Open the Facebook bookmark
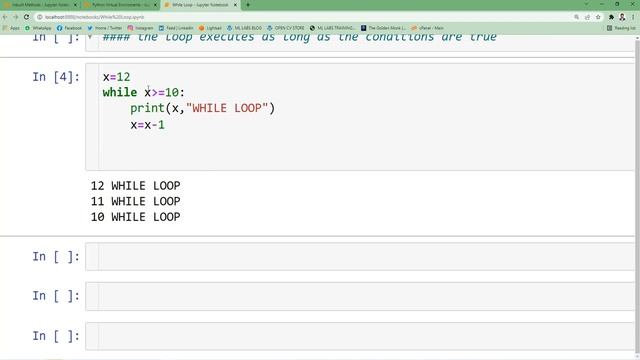Screen dimensions: 640x360 tap(69, 28)
